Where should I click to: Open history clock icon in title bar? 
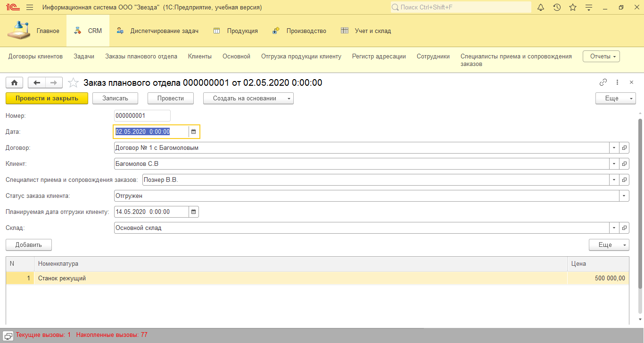point(557,8)
